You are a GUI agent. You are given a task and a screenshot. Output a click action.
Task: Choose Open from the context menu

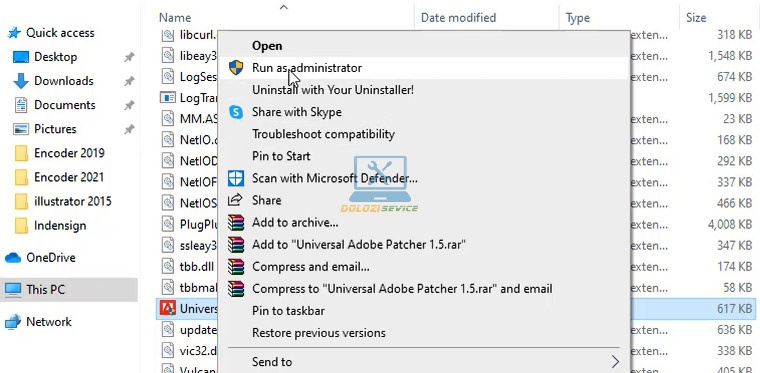(x=267, y=46)
